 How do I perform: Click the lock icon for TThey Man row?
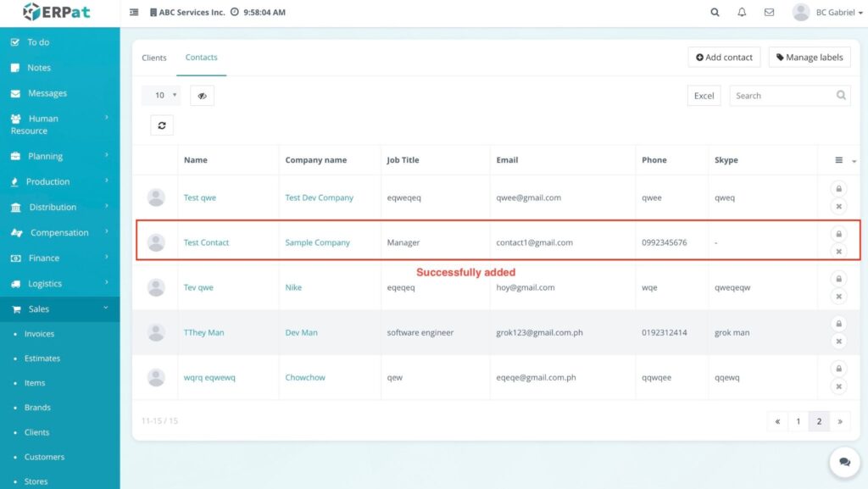click(x=838, y=324)
